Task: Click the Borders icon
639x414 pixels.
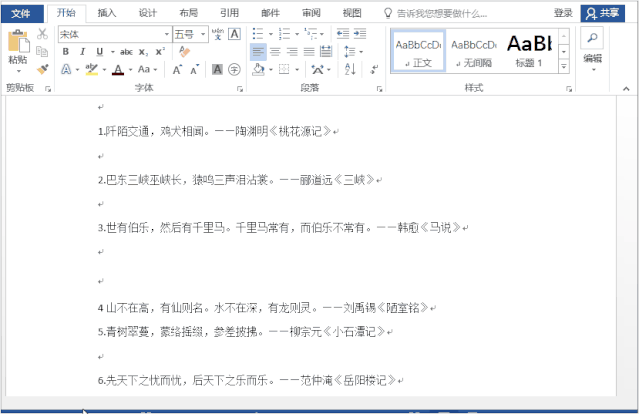Action: coord(284,70)
